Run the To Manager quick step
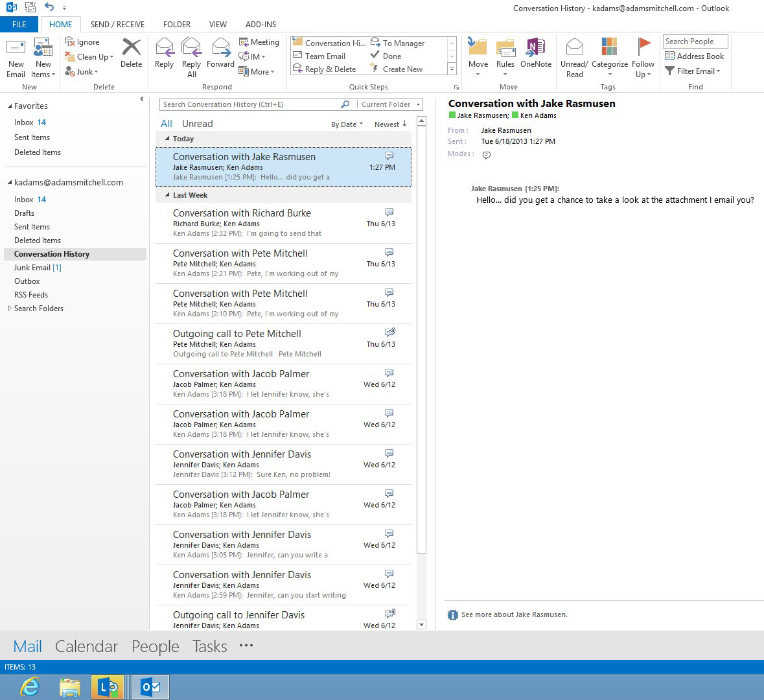The height and width of the screenshot is (700, 764). (398, 43)
